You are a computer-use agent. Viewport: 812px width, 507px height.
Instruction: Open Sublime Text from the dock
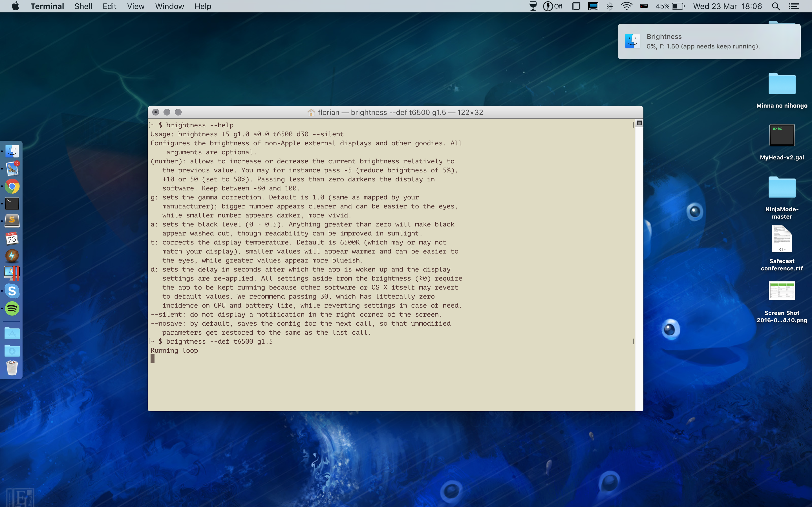12,221
